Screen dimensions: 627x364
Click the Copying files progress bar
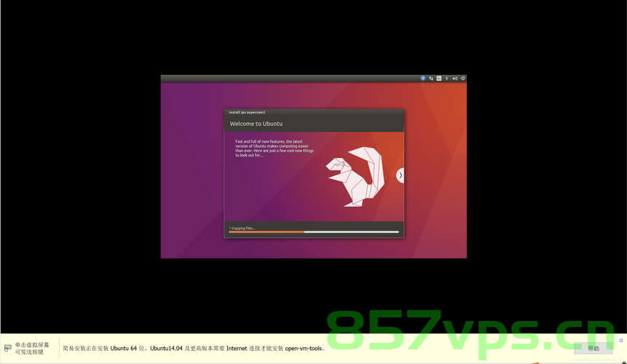pyautogui.click(x=314, y=232)
